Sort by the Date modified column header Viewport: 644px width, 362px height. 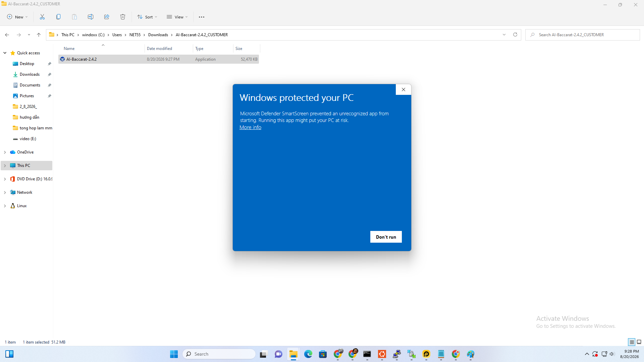169,49
